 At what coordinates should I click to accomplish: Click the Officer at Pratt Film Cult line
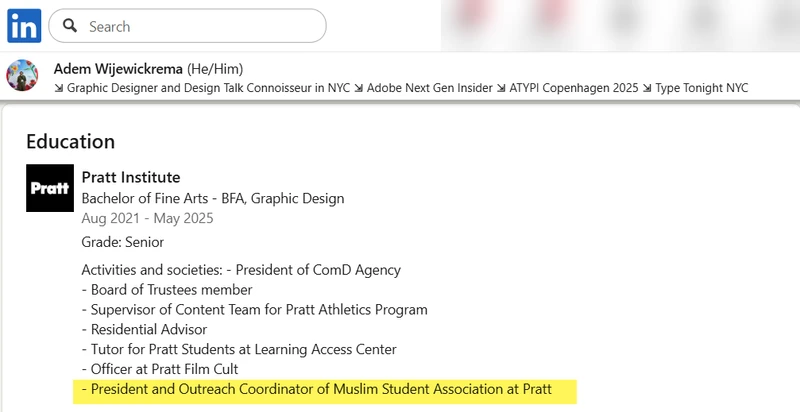click(x=160, y=369)
